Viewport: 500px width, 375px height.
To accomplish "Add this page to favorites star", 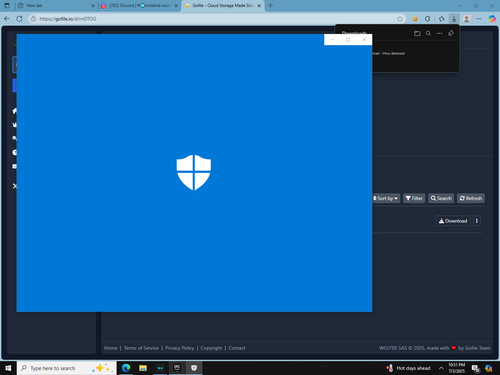I will click(400, 19).
